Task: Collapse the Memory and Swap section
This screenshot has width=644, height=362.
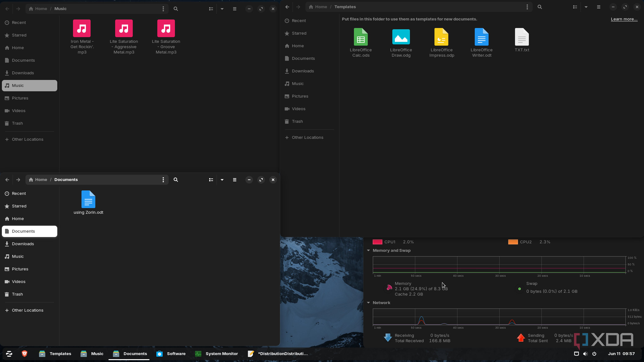Action: [368, 251]
